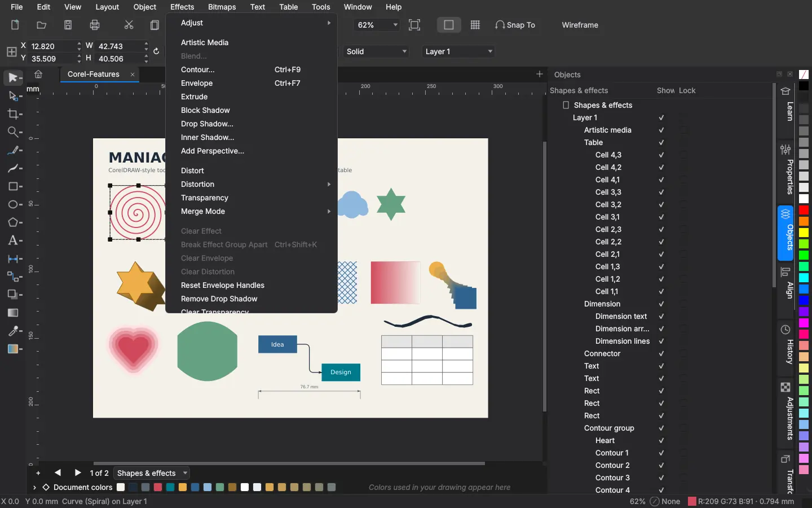Click the Print icon
The height and width of the screenshot is (508, 812).
pyautogui.click(x=95, y=25)
